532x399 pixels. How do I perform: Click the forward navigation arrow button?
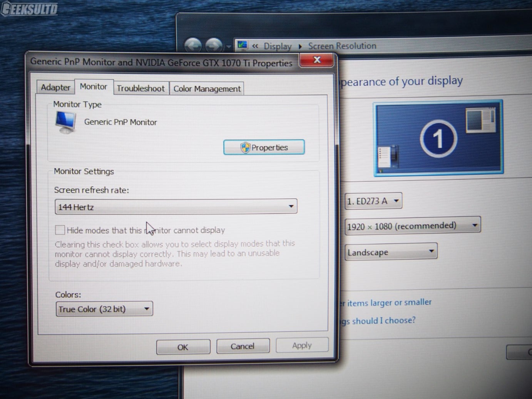[x=214, y=46]
